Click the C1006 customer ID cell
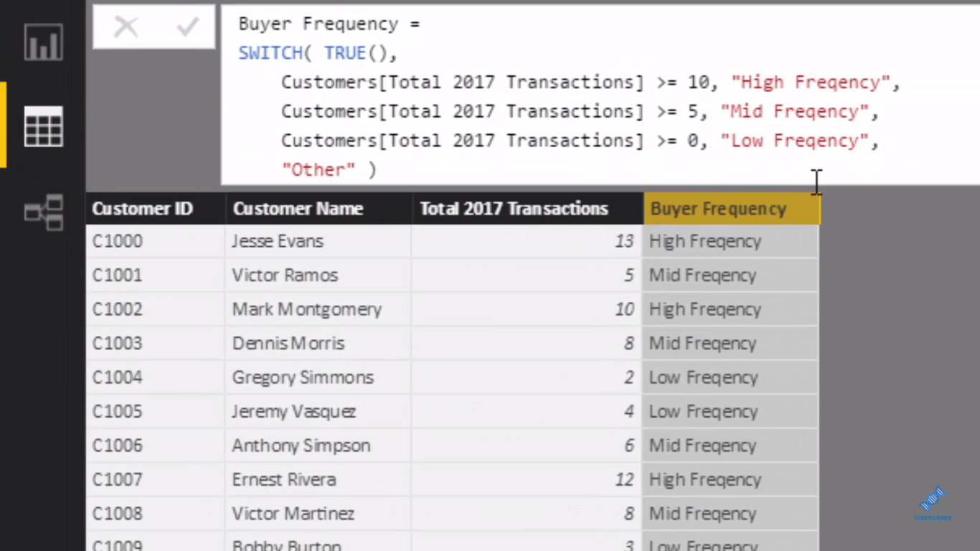Screen dimensions: 980x551 156,446
